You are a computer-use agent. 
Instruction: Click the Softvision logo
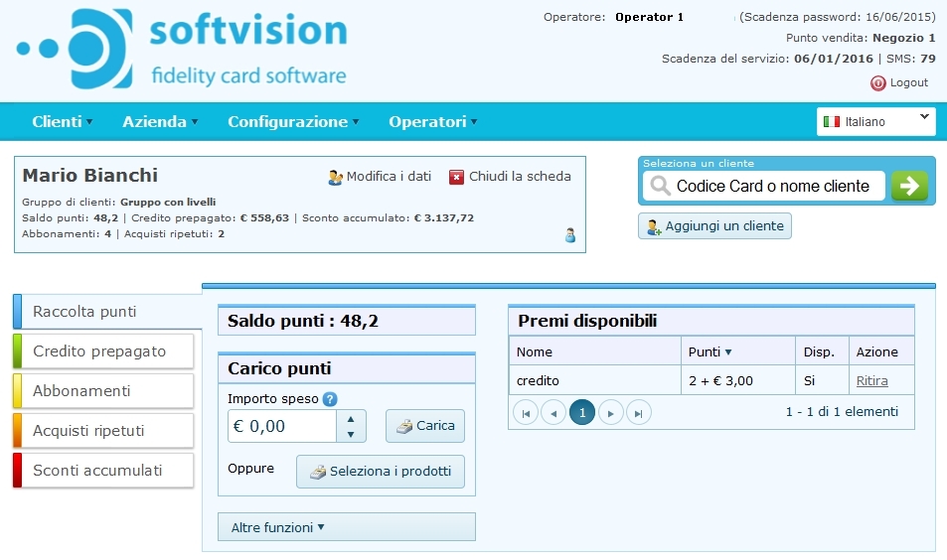click(x=182, y=49)
